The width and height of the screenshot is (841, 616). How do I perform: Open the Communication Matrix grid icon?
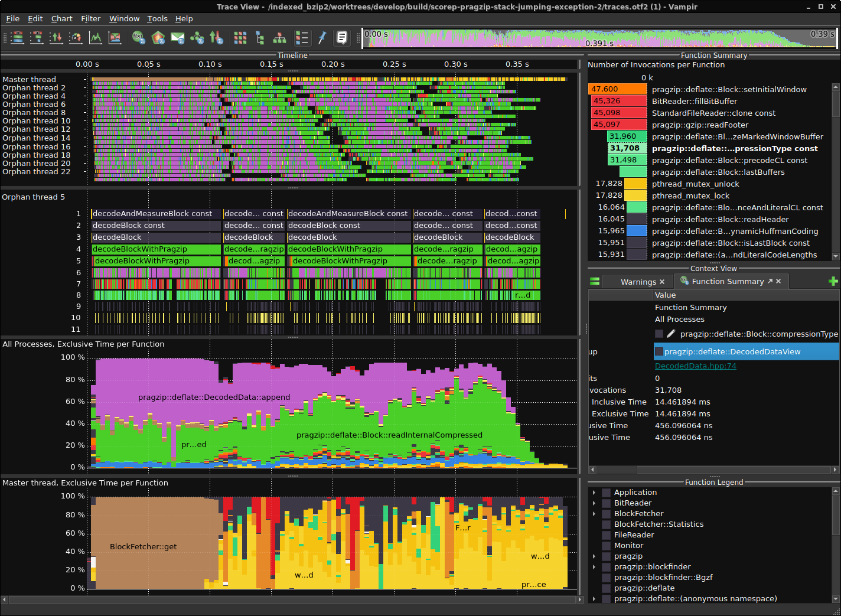point(240,38)
